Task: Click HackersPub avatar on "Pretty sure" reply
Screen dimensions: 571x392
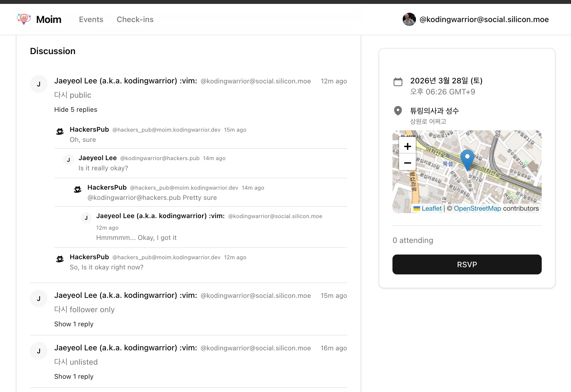Action: (x=78, y=189)
